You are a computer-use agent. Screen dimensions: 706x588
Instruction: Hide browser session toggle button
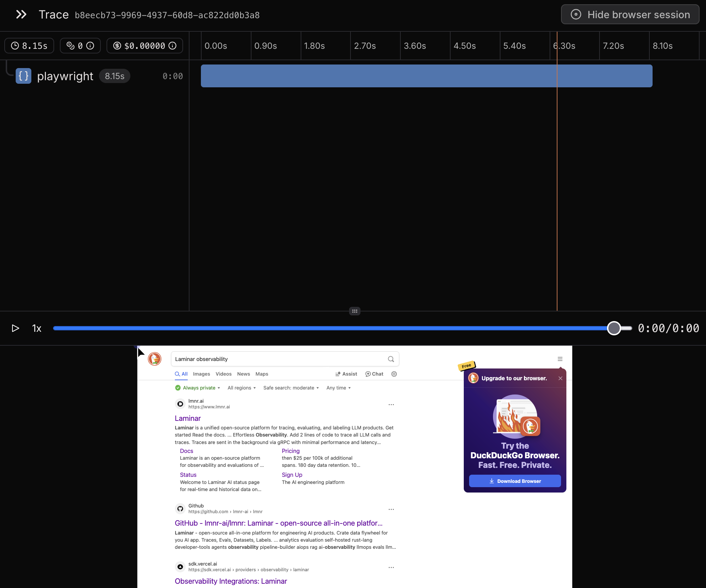coord(630,15)
